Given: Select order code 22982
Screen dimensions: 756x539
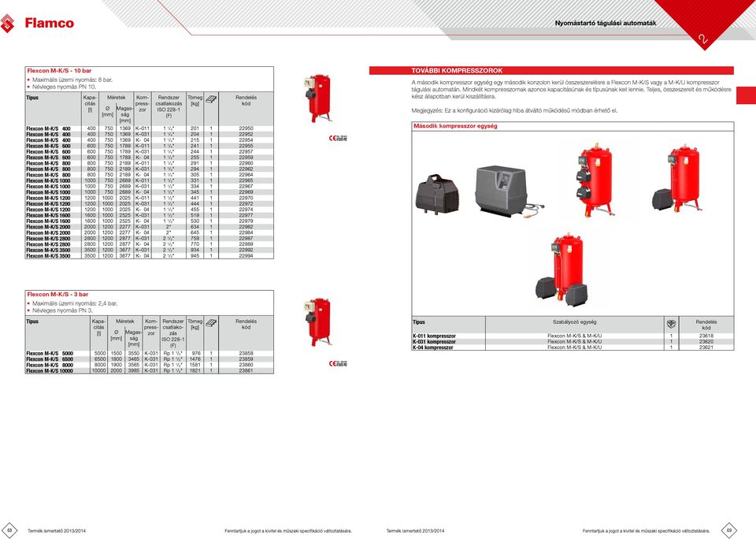Looking at the screenshot, I should tap(246, 227).
